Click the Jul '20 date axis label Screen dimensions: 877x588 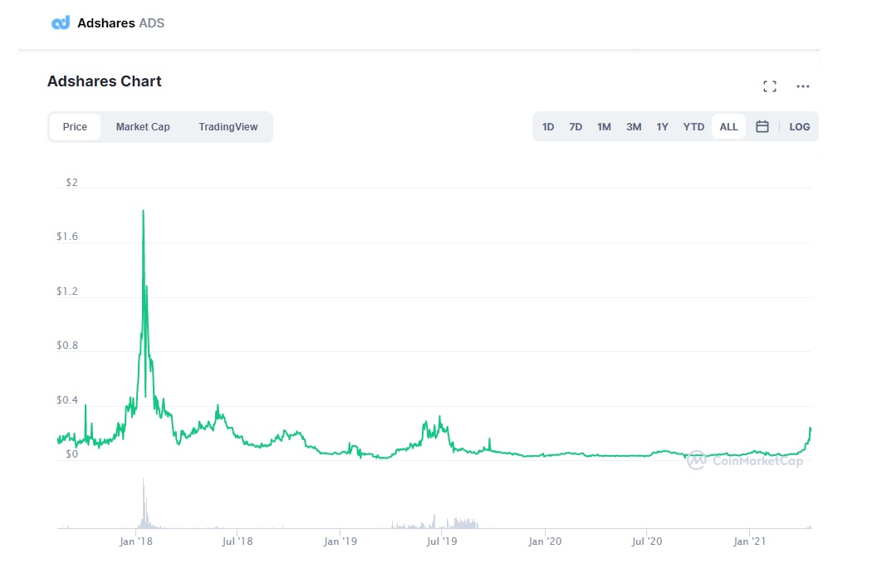pyautogui.click(x=647, y=541)
